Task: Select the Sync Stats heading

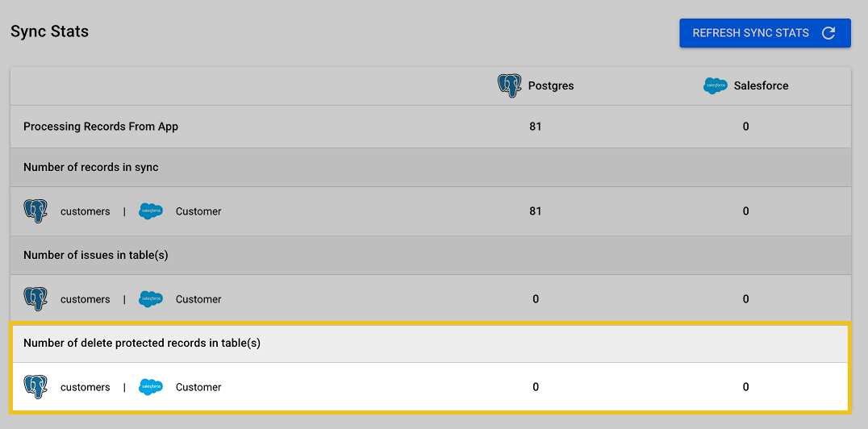Action: coord(49,32)
